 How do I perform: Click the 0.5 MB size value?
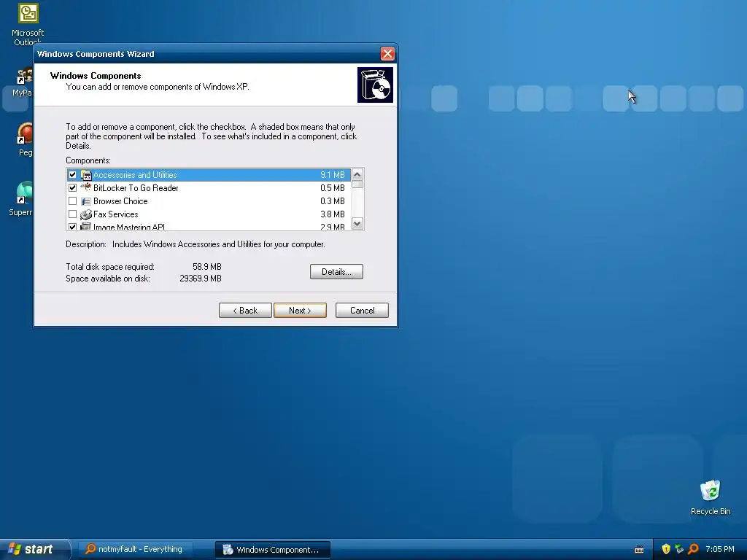coord(333,188)
